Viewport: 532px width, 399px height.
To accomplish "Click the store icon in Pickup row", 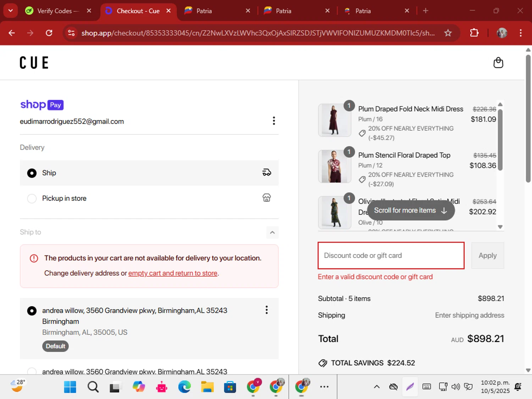I will tap(266, 198).
